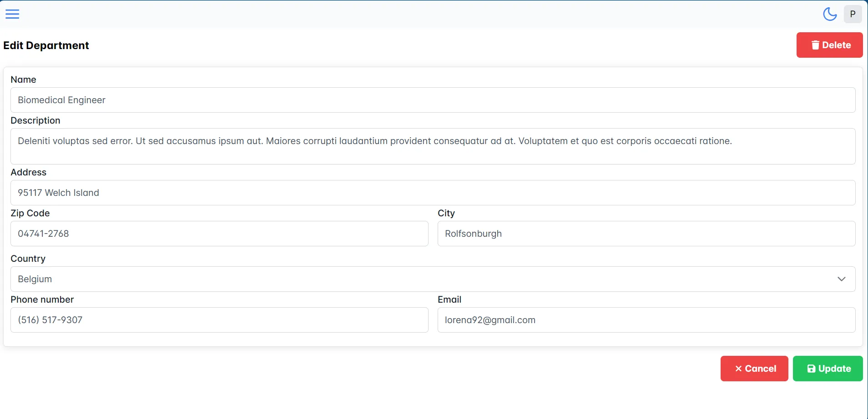Toggle dark mode with moon icon
This screenshot has height=419, width=868.
830,14
